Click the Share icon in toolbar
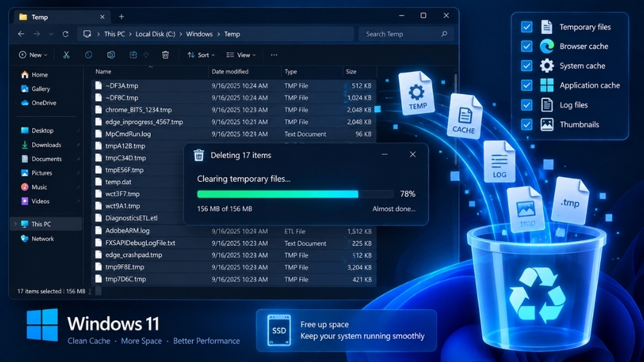Image resolution: width=644 pixels, height=362 pixels. (133, 55)
